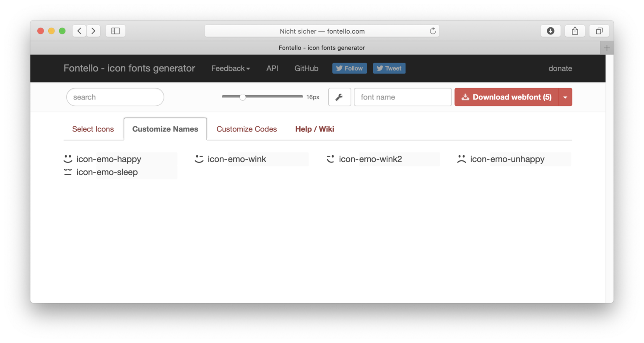Click the emo-sleep sleeping face icon
Screen dimensions: 644x343
click(x=68, y=172)
